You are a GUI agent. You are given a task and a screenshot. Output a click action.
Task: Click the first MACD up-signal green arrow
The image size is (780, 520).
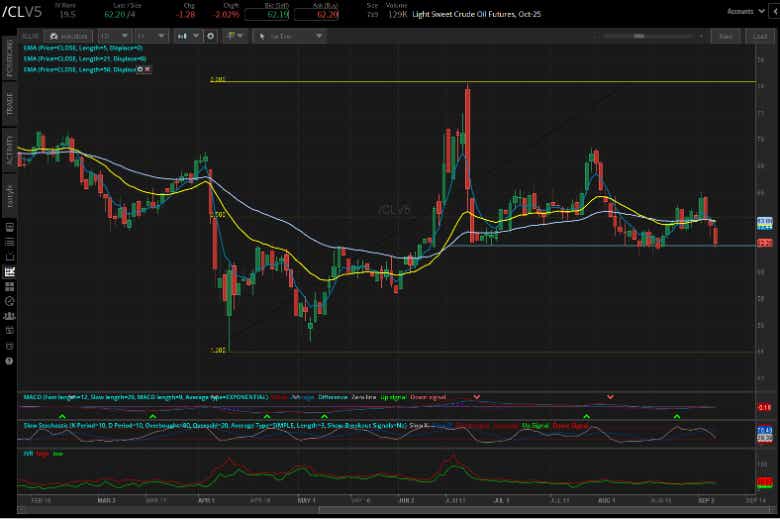(62, 416)
